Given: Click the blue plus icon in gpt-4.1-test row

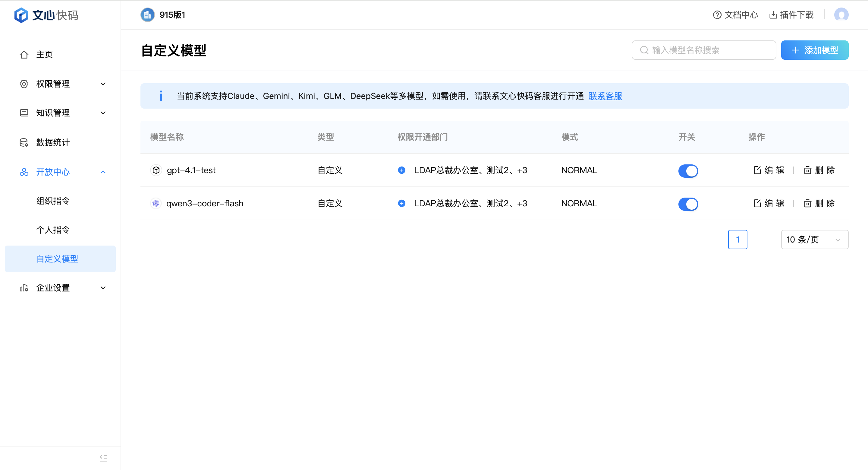Looking at the screenshot, I should pos(401,170).
